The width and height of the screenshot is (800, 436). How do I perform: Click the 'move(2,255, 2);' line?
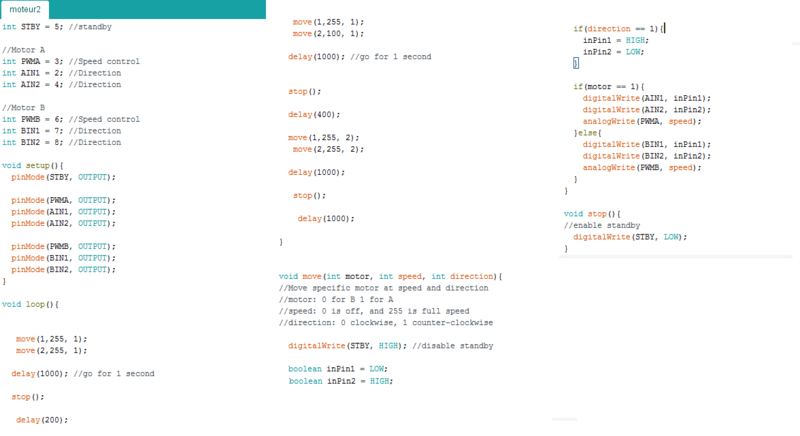(328, 149)
